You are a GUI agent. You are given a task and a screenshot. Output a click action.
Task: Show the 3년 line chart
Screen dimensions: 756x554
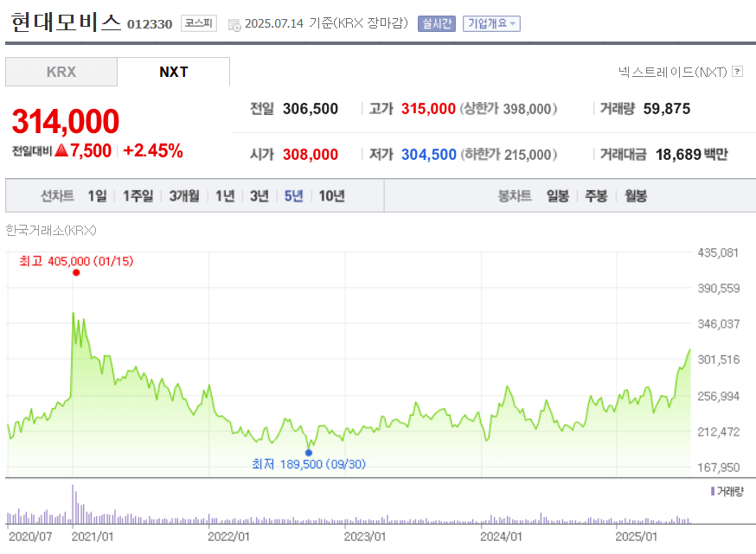[259, 196]
